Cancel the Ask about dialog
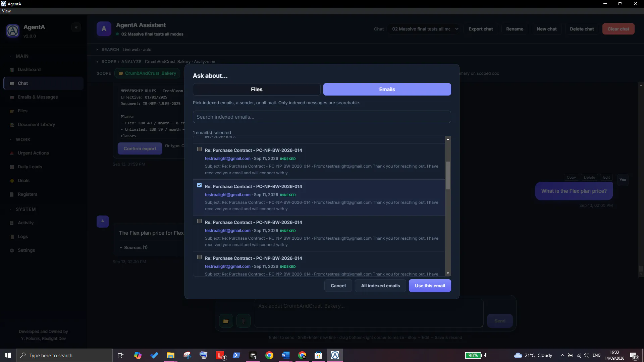The height and width of the screenshot is (362, 644). 338,286
